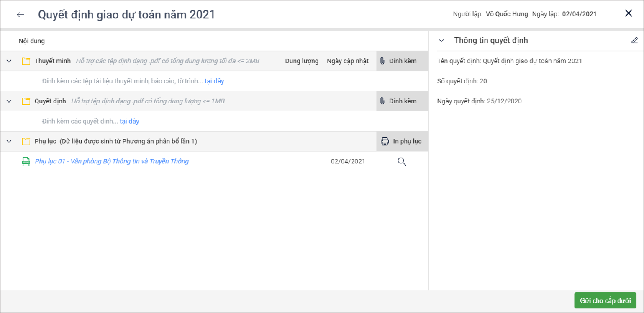Click the Ngày cập nhật column header
The width and height of the screenshot is (644, 313).
pyautogui.click(x=347, y=61)
